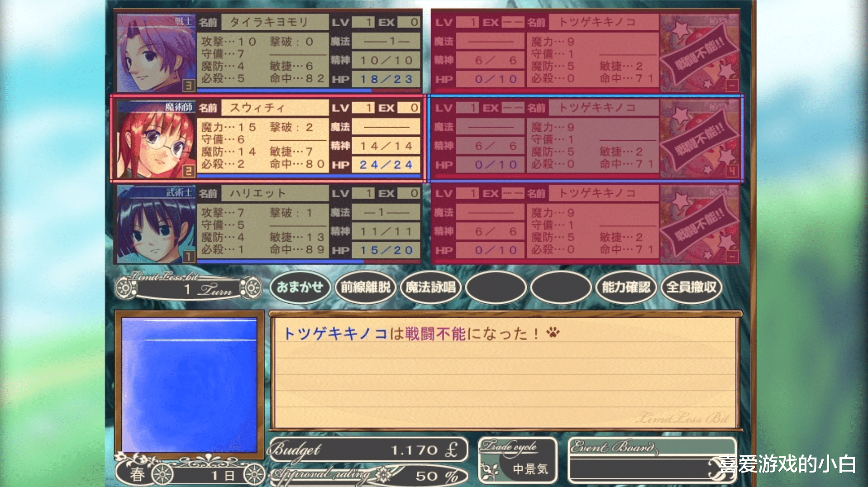The width and height of the screenshot is (868, 487).
Task: Click top enemy HP value 0/10
Action: coord(491,79)
